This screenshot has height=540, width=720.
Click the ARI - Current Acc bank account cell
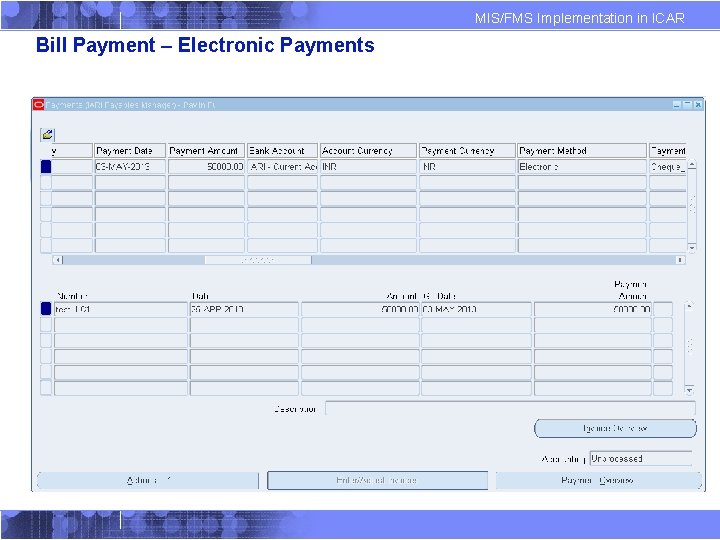282,167
